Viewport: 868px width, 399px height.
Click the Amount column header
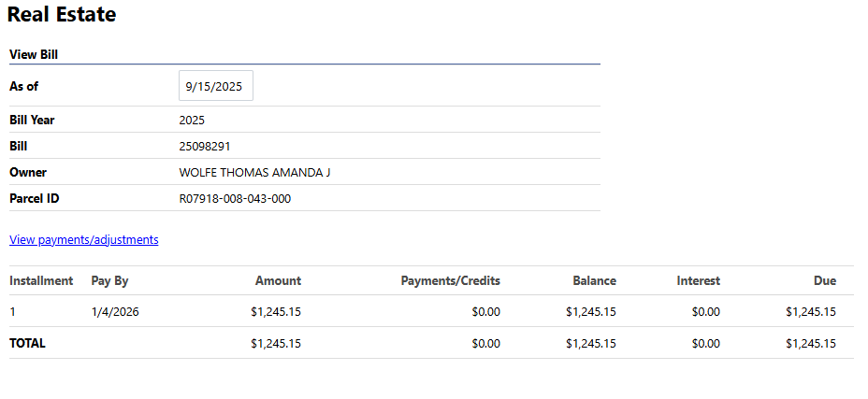pos(278,280)
